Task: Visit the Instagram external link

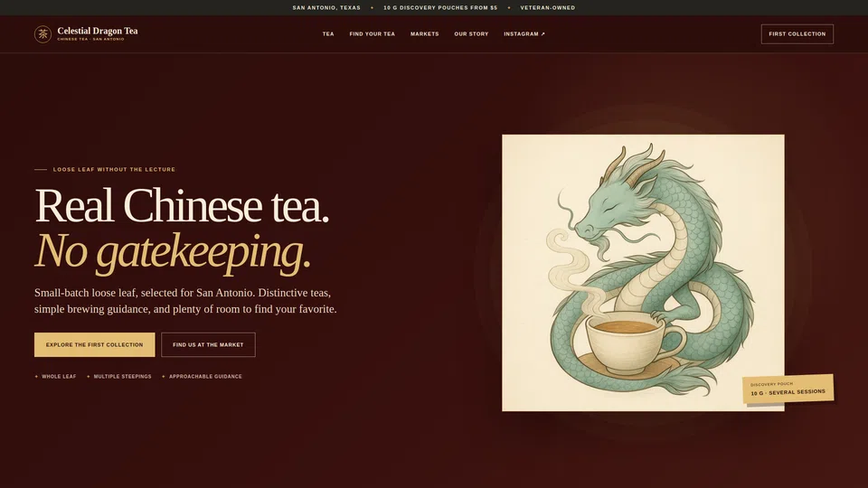Action: click(x=524, y=33)
